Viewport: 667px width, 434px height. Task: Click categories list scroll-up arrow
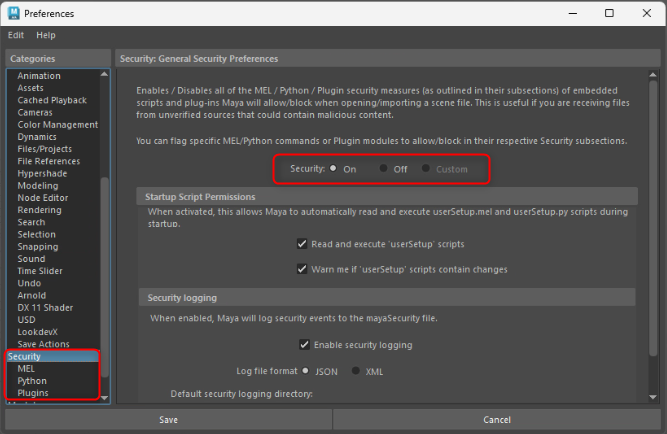coord(104,74)
